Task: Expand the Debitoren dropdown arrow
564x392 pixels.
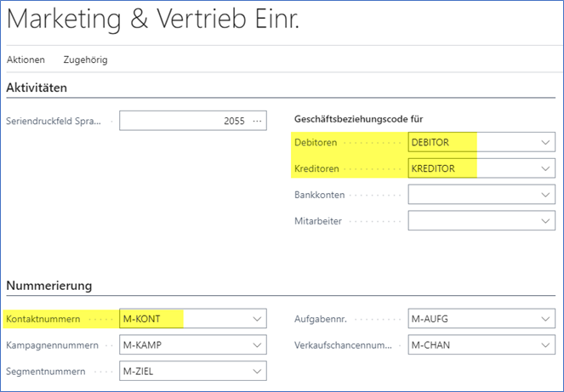Action: tap(545, 143)
